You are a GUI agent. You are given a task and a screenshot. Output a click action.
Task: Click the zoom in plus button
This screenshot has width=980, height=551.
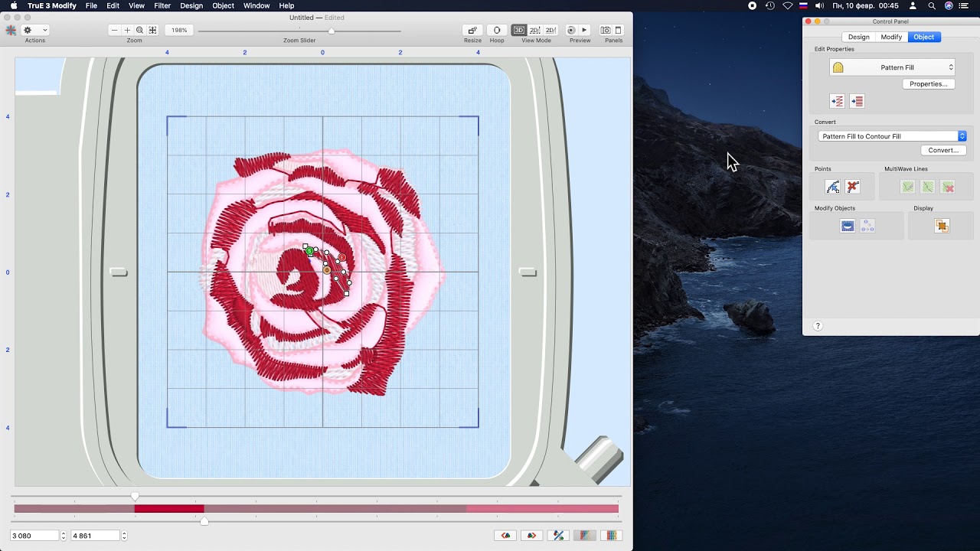coord(127,30)
